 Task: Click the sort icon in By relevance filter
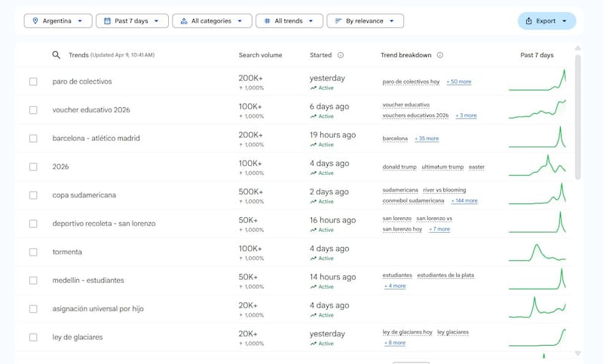(x=338, y=21)
